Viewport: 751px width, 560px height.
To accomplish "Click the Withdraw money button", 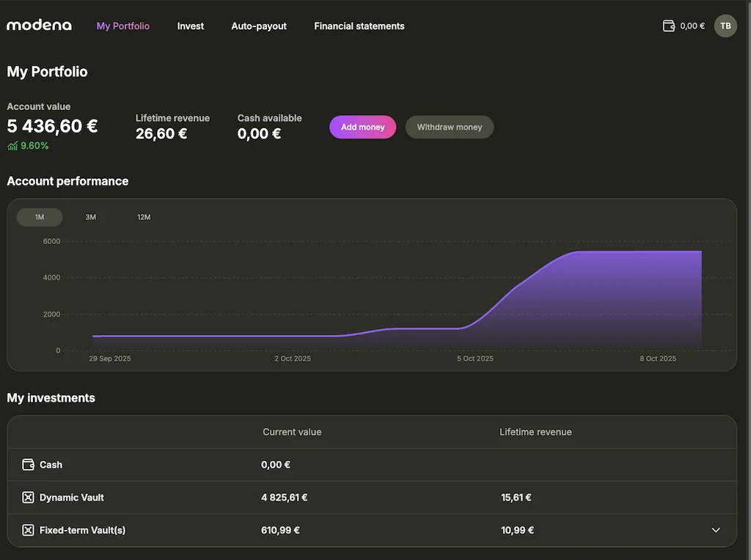I will click(449, 127).
